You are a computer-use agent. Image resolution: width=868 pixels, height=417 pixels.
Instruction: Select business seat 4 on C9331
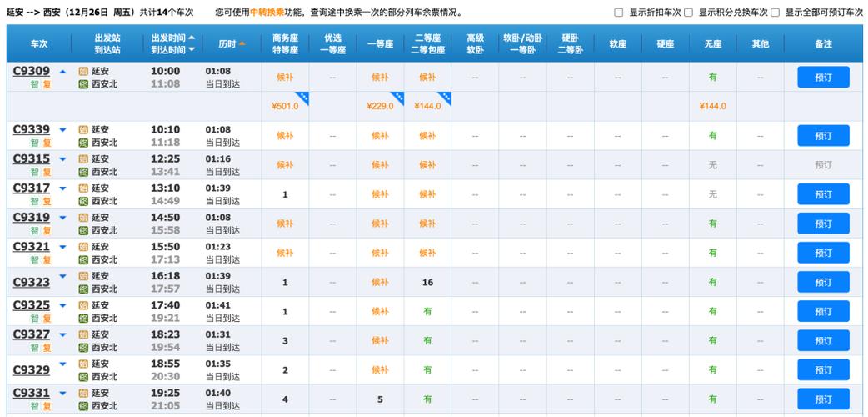pyautogui.click(x=285, y=399)
